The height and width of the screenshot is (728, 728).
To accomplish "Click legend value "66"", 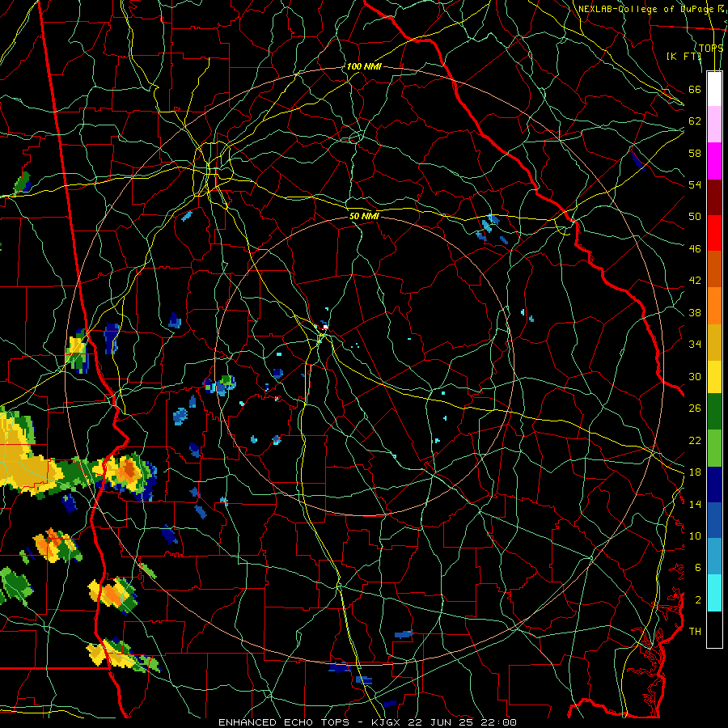I will click(x=695, y=90).
